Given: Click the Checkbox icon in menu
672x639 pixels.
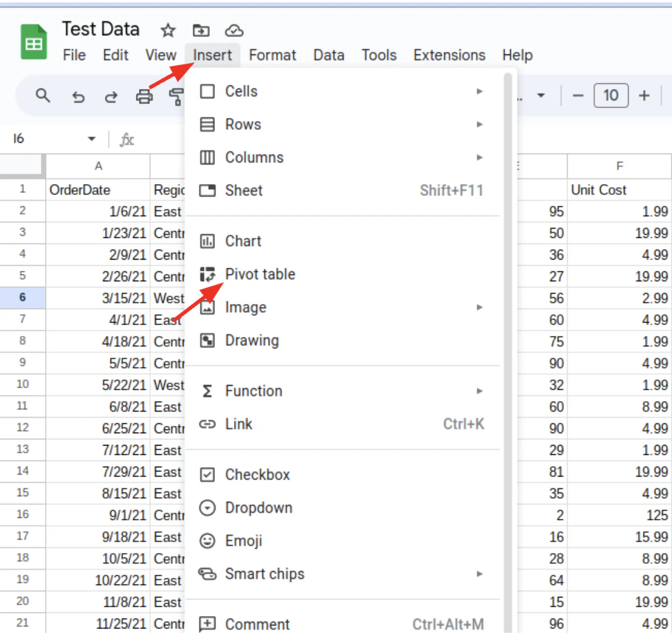Looking at the screenshot, I should pos(208,475).
